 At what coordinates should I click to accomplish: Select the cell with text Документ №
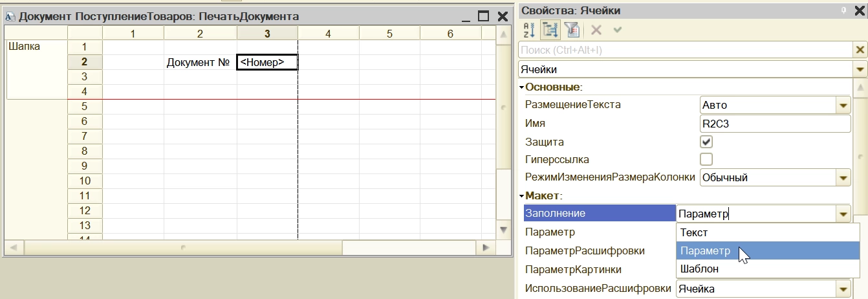[200, 62]
